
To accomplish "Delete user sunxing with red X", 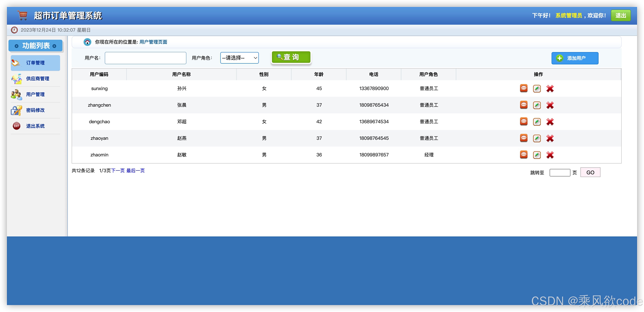I will click(x=550, y=88).
